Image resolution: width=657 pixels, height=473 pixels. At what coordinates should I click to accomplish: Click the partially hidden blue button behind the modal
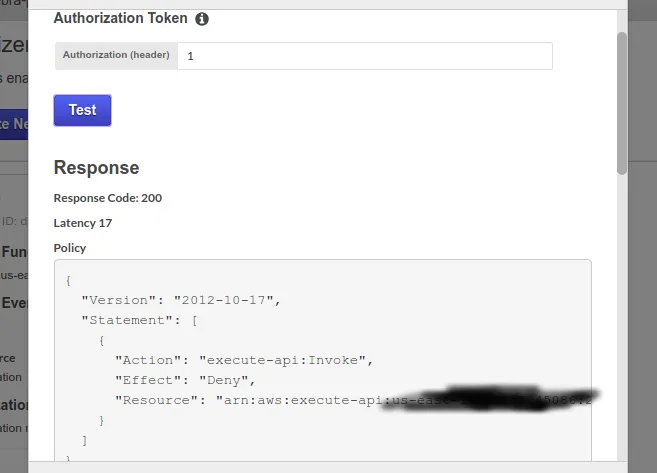coord(14,124)
